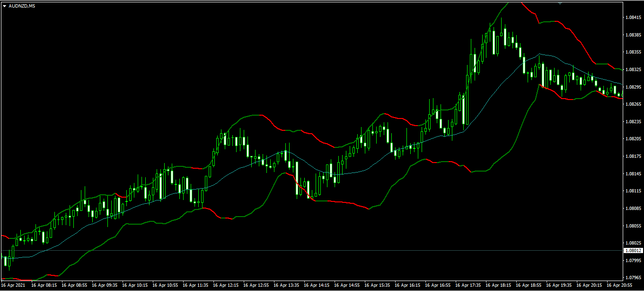Click time axis label 16 Apr 16:55
644x291 pixels.
[x=438, y=286]
